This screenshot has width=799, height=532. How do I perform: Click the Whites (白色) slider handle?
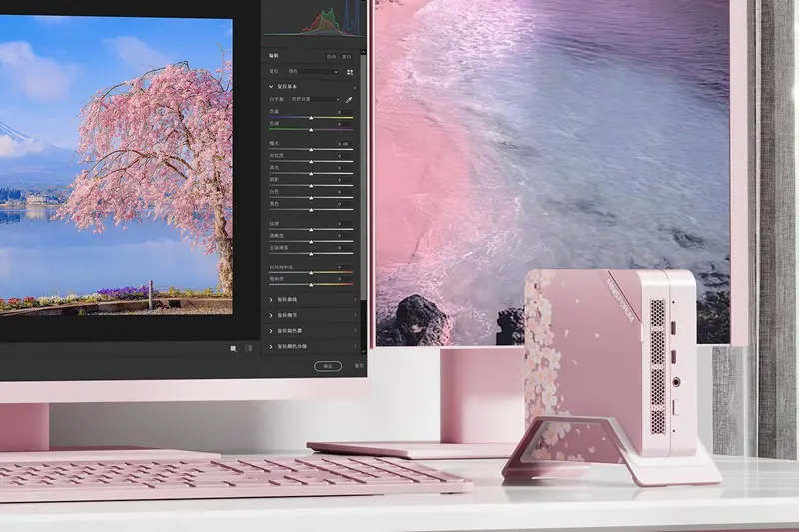click(311, 198)
